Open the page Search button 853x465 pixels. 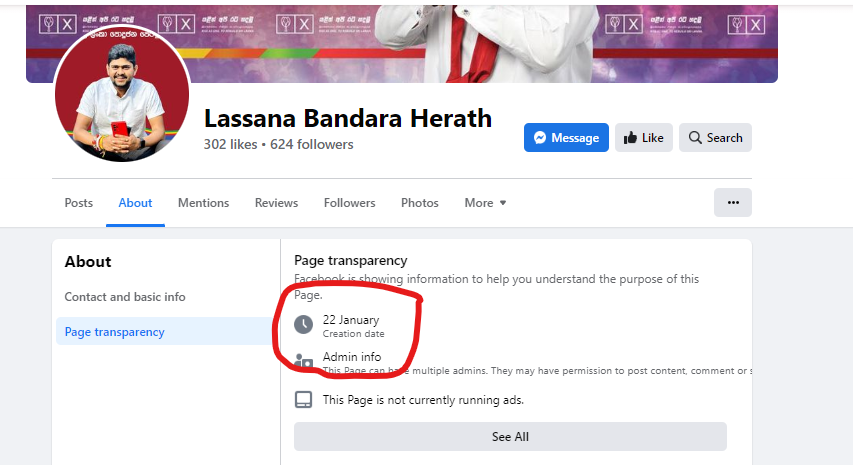pos(715,138)
